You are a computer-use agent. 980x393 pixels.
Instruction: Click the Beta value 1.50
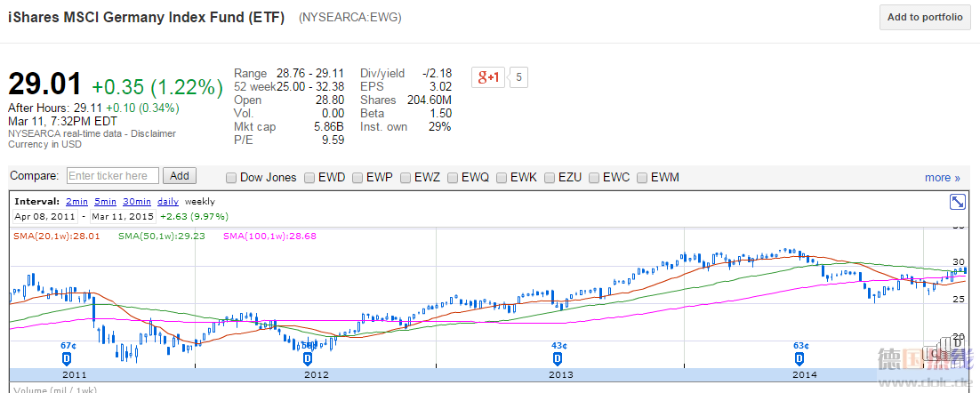pos(440,113)
